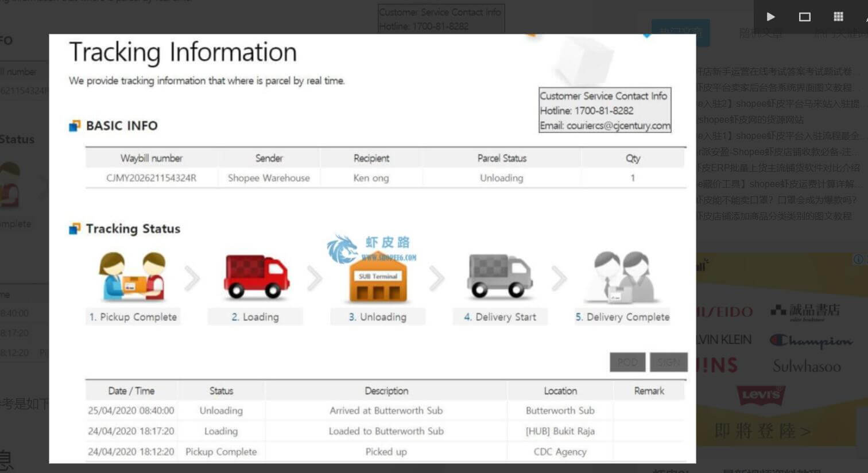Click the '24/04/2020 18:12:20' date cell
Screen dimensions: 868x473
click(x=131, y=452)
